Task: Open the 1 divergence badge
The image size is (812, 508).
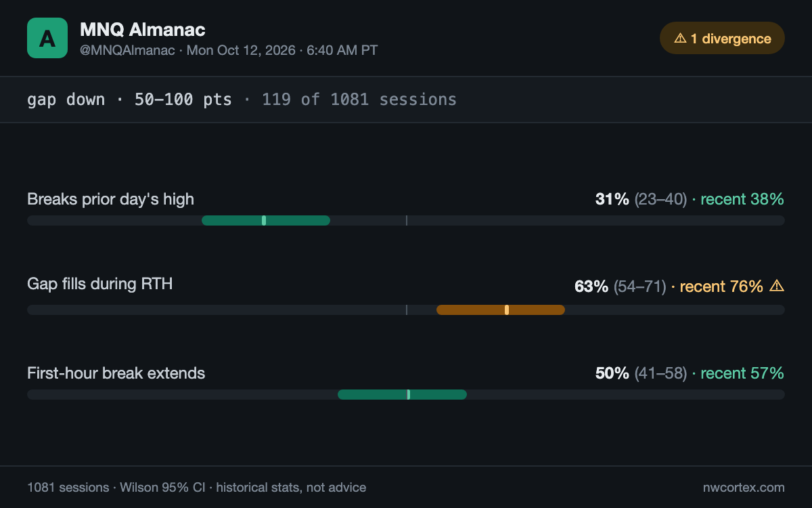Action: point(722,38)
